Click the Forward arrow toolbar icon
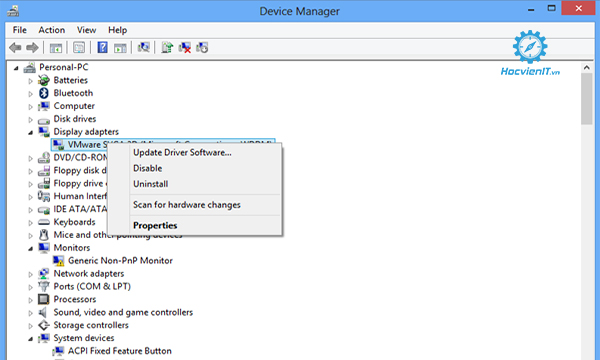This screenshot has width=600, height=360. 32,48
